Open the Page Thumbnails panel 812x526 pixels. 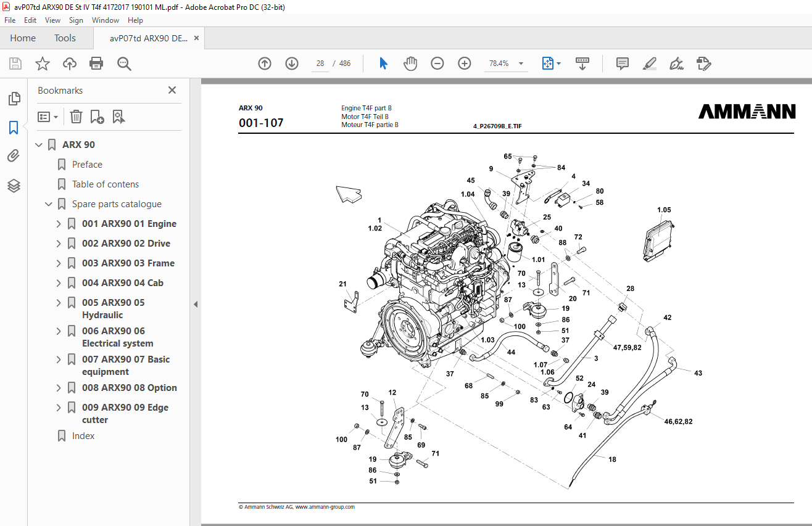[14, 98]
